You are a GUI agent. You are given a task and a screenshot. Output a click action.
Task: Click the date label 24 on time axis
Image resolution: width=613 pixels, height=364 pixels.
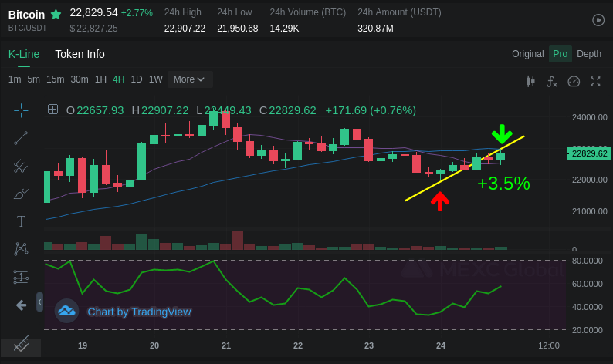(x=441, y=345)
